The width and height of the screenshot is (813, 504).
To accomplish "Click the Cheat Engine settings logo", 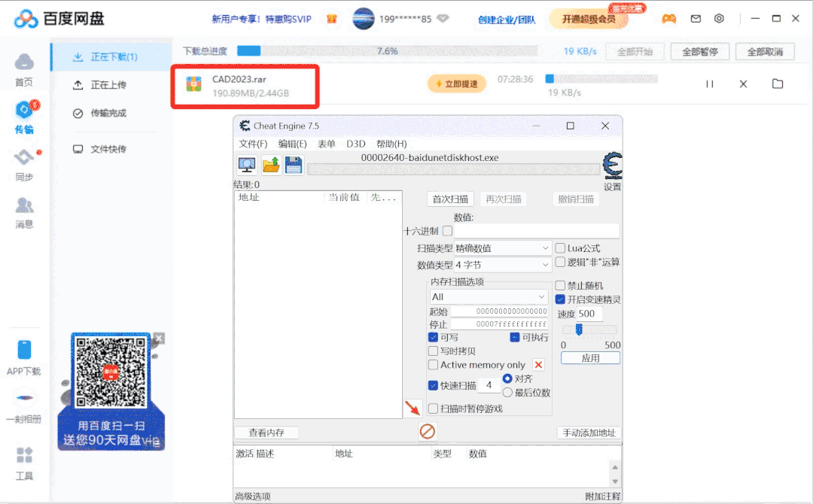I will 613,166.
